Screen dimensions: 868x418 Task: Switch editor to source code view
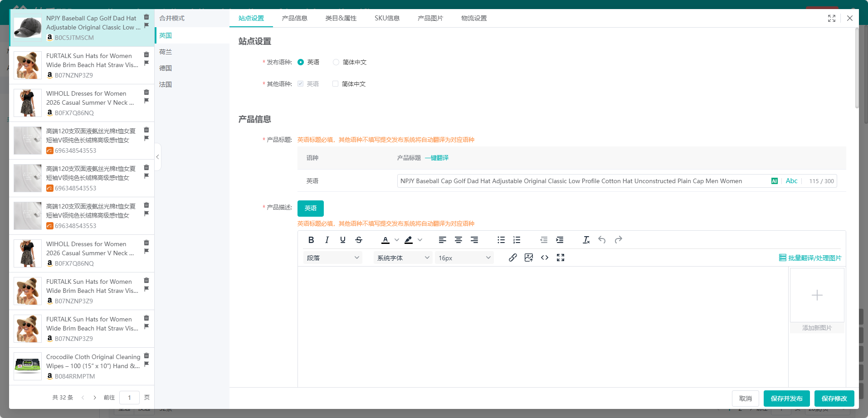[545, 258]
